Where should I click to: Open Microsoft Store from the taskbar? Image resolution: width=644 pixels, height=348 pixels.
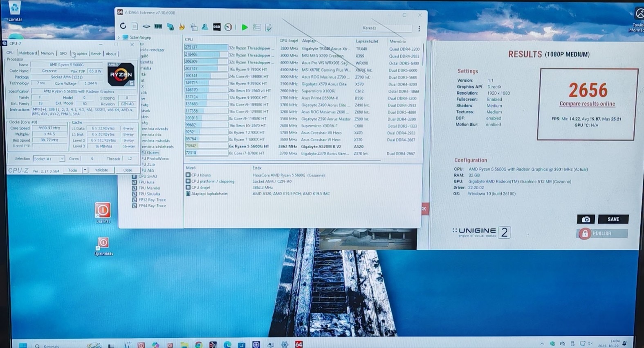click(242, 345)
